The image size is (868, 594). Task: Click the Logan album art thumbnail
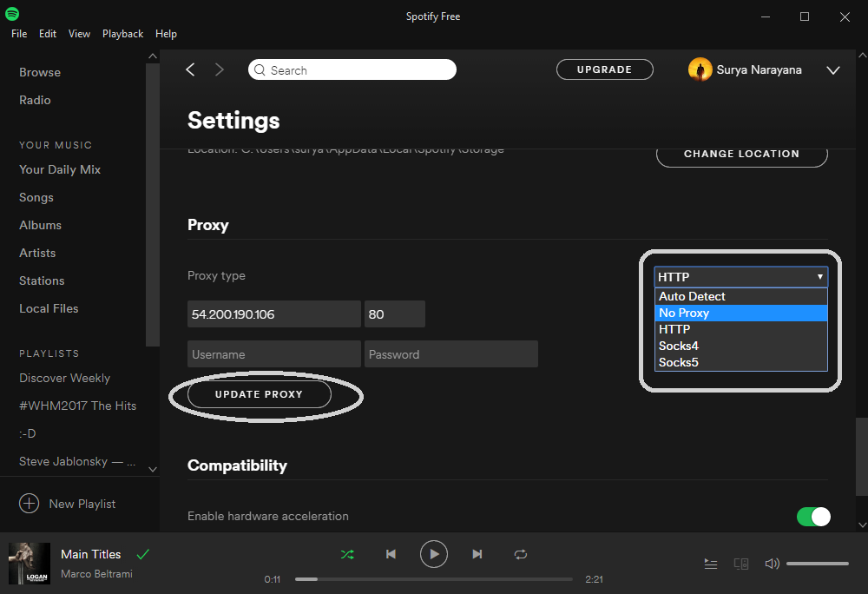coord(30,564)
